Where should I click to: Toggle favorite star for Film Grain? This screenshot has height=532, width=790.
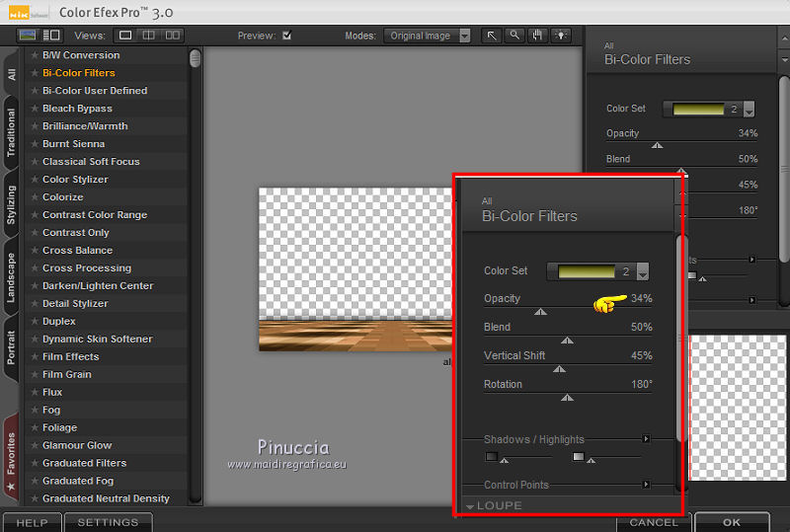[35, 374]
